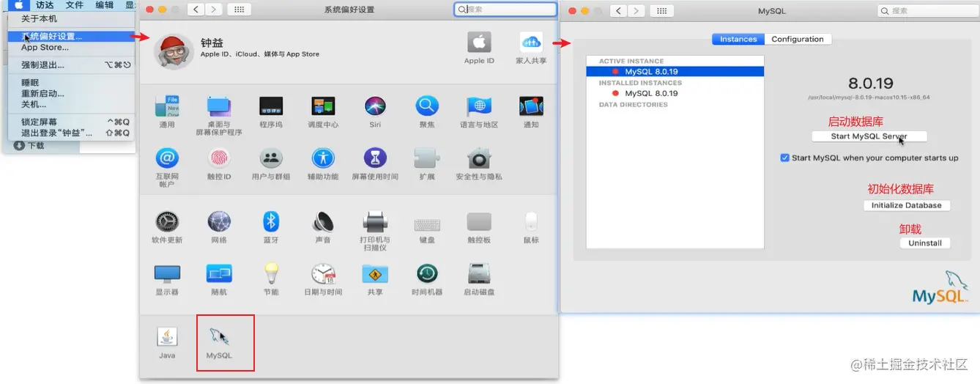Choose 关于本机 from Apple menu

[x=71, y=18]
